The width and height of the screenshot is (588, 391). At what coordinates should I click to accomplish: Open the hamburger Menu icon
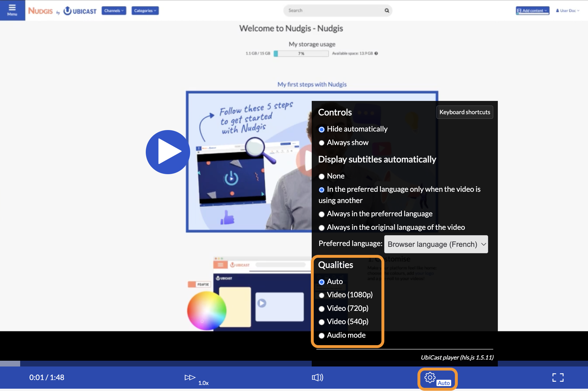coord(12,10)
